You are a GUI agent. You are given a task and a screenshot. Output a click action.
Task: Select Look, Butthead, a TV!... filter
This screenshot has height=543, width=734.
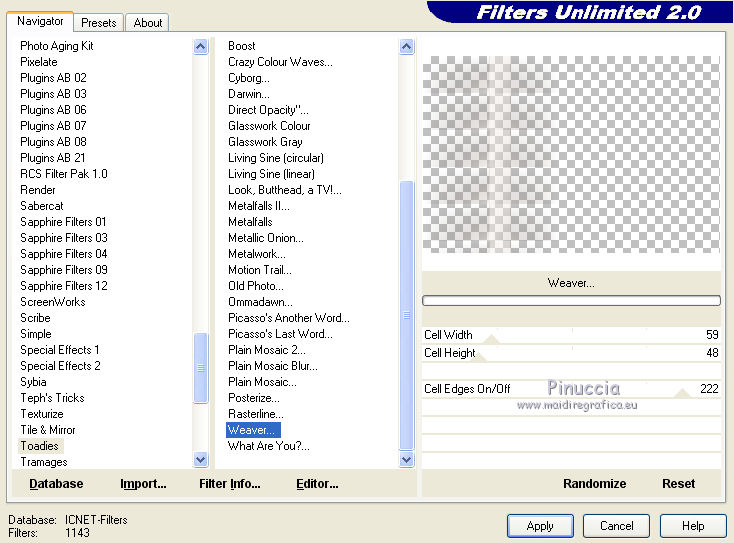(285, 190)
